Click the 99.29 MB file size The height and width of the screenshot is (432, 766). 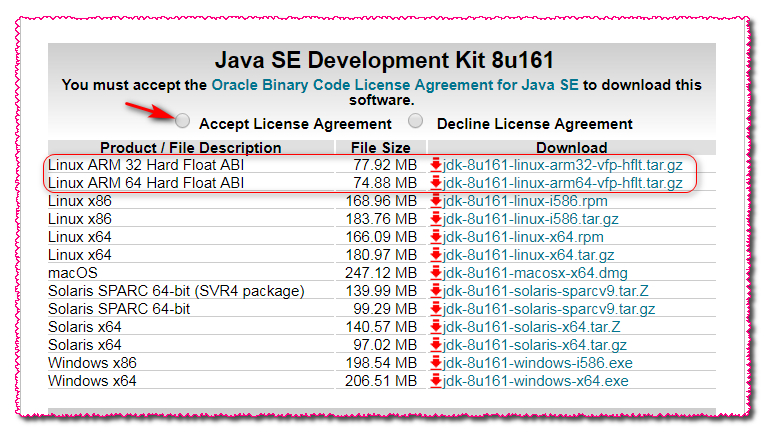pyautogui.click(x=385, y=309)
